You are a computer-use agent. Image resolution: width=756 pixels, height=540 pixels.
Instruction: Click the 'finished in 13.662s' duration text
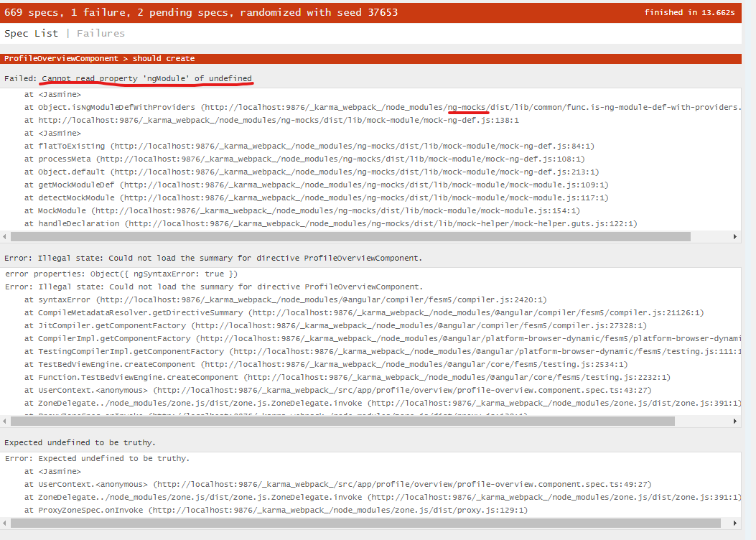689,12
